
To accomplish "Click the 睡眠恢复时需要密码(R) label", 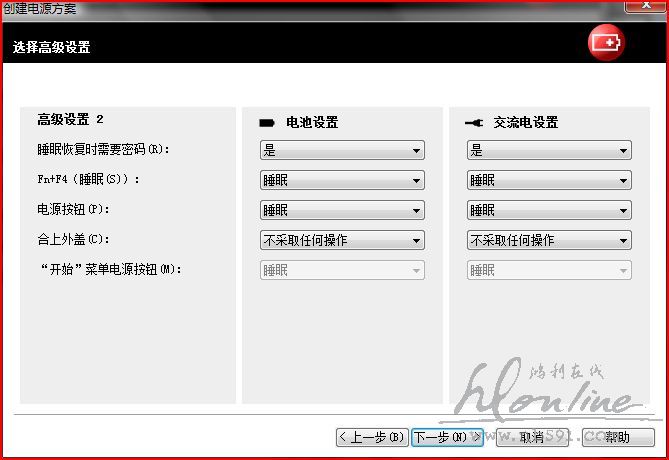I will pyautogui.click(x=103, y=149).
